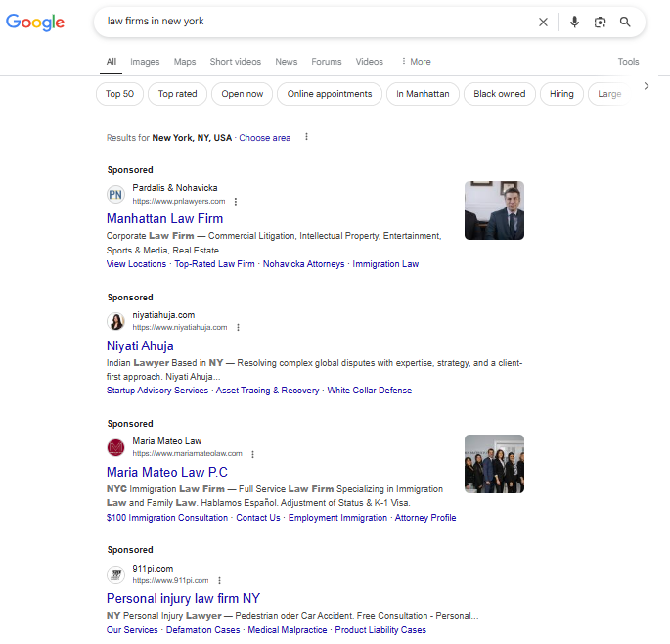
Task: Switch to the Short videos tab
Action: [236, 62]
